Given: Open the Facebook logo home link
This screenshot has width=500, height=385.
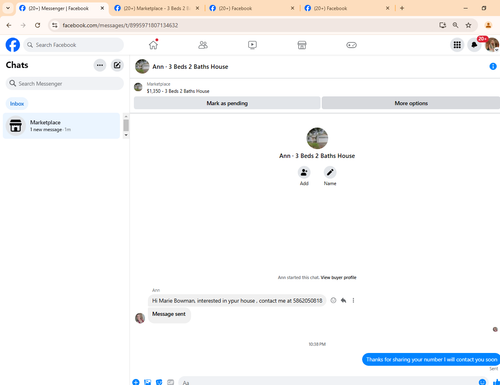Looking at the screenshot, I should (13, 45).
